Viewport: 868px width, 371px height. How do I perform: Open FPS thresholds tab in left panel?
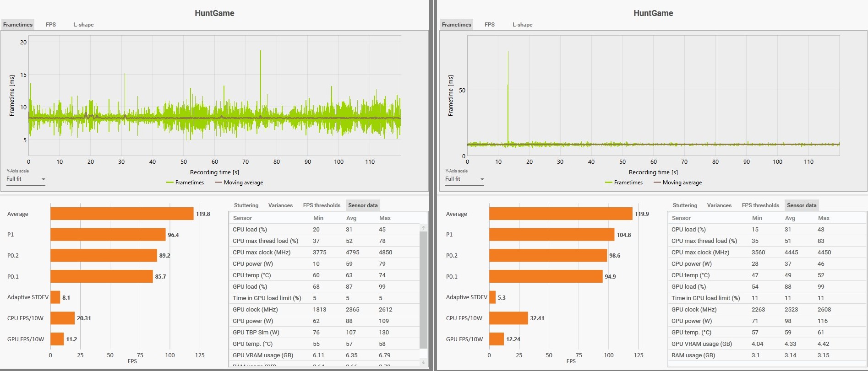pos(322,205)
